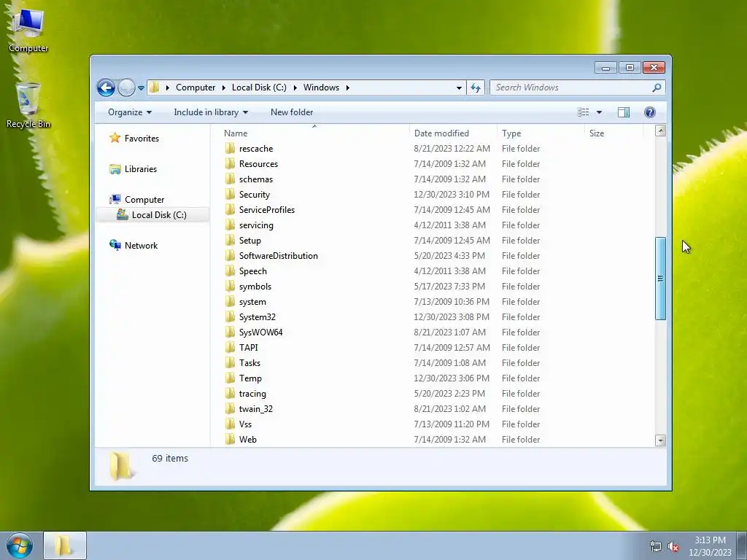Viewport: 747px width, 560px height.
Task: Create a New folder
Action: pos(292,112)
